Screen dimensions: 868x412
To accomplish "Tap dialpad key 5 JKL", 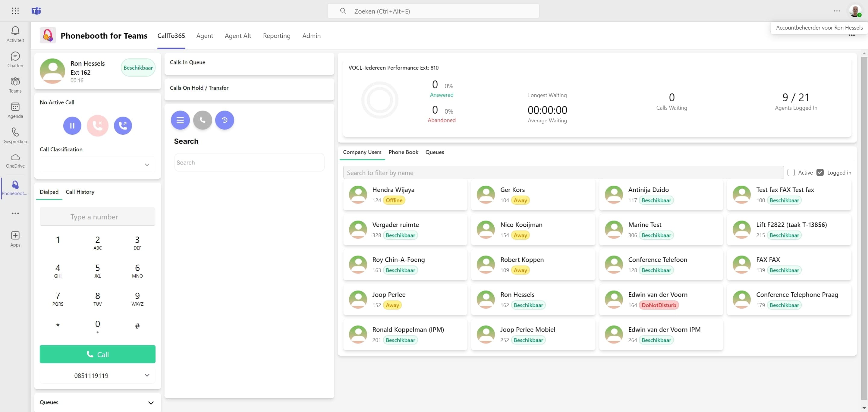I will tap(97, 271).
